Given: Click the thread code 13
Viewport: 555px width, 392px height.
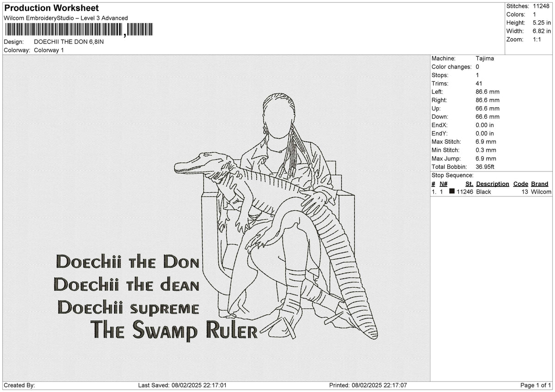Looking at the screenshot, I should click(524, 192).
